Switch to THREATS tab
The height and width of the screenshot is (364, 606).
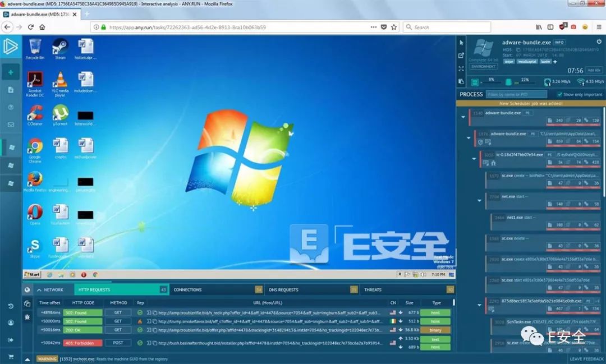tap(408, 289)
